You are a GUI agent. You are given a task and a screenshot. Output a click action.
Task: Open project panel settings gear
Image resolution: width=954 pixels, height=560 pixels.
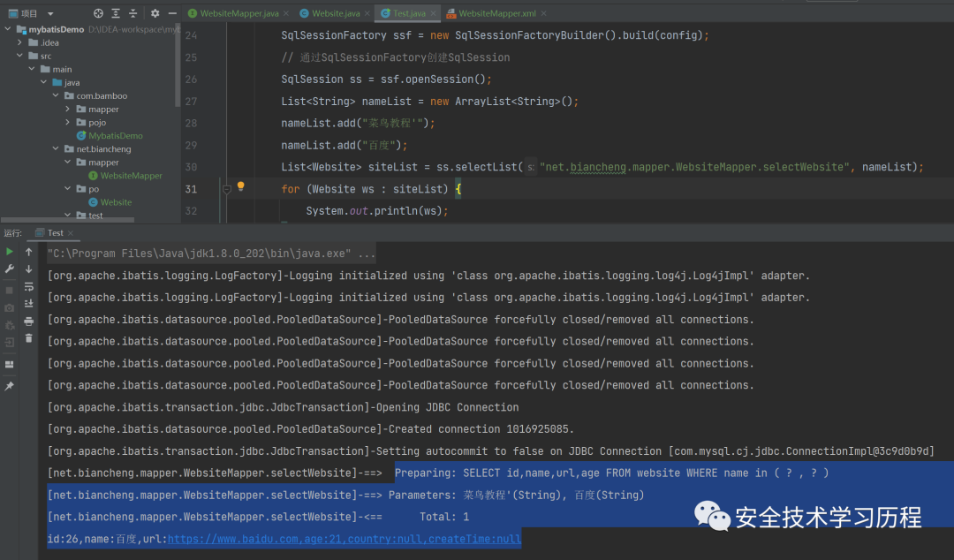(155, 12)
